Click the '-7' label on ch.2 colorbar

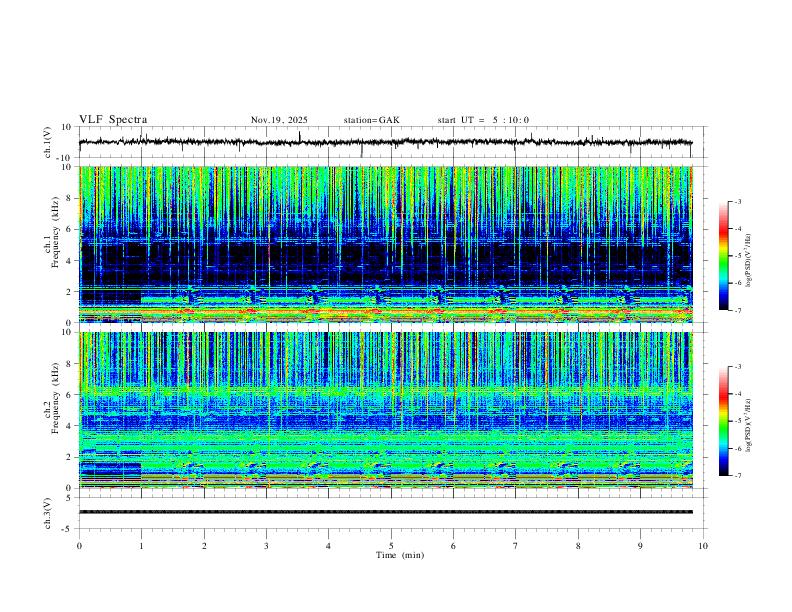737,475
